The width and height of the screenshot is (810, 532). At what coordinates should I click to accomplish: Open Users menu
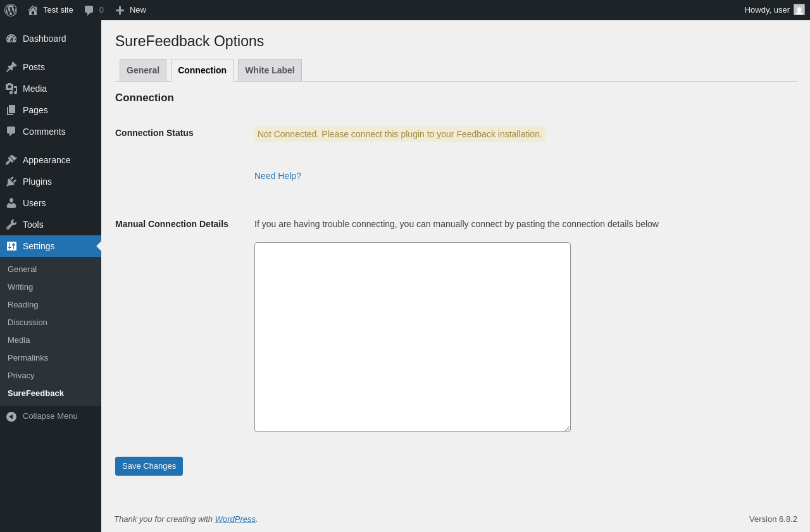click(51, 203)
